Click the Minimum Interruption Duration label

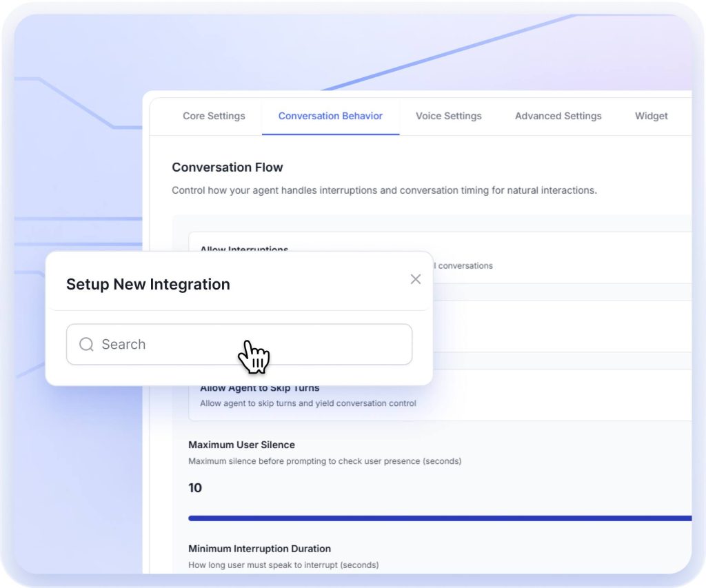click(259, 549)
